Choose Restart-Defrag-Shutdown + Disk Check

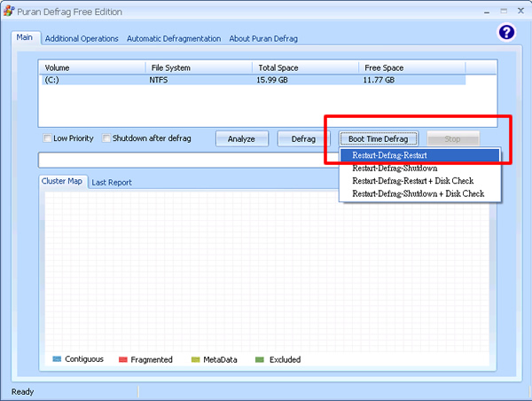[419, 194]
